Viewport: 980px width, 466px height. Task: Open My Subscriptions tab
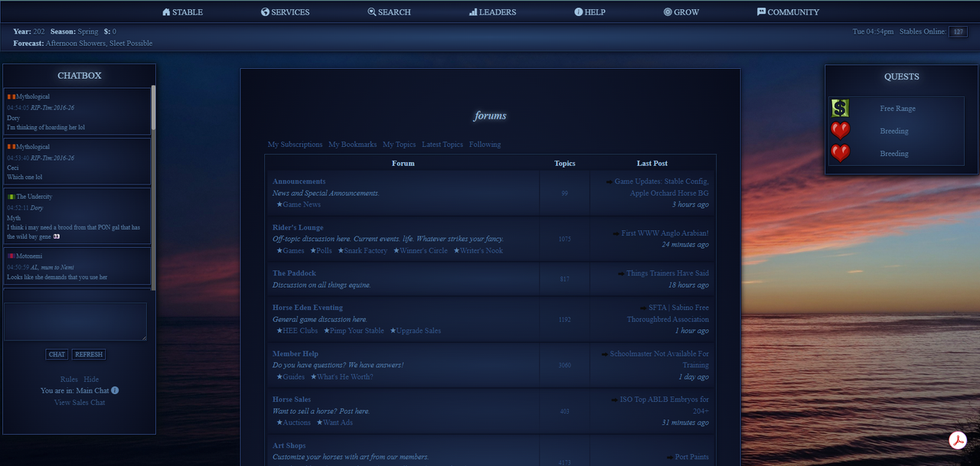point(295,145)
